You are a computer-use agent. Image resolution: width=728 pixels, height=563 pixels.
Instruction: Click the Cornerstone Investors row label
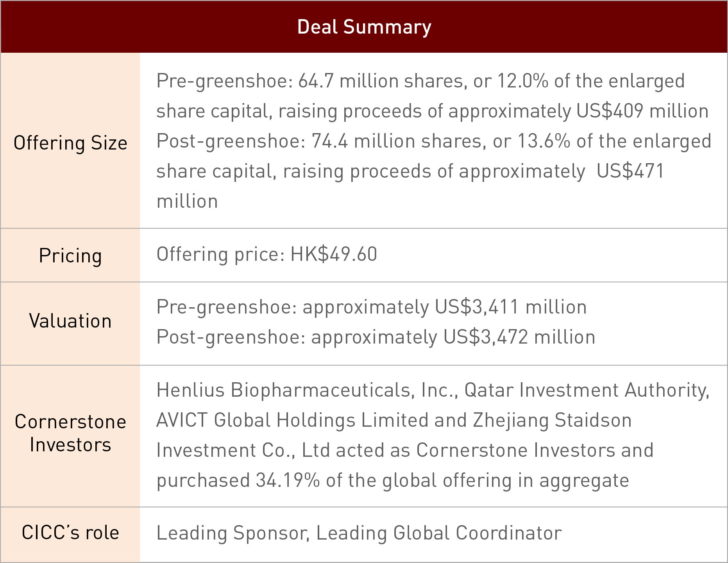coord(70,433)
